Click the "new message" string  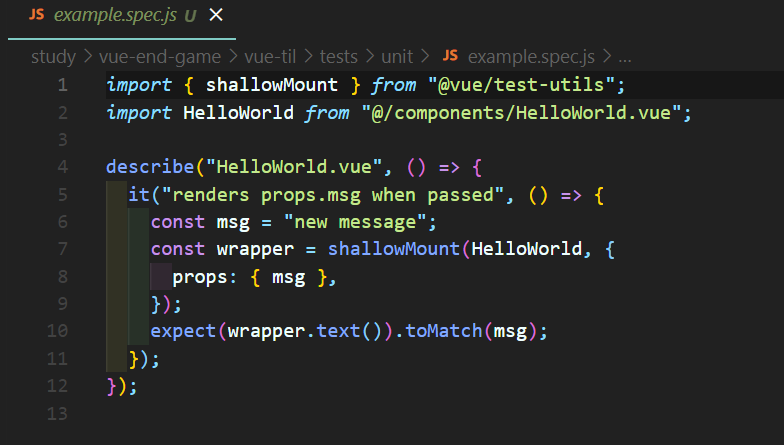point(355,222)
